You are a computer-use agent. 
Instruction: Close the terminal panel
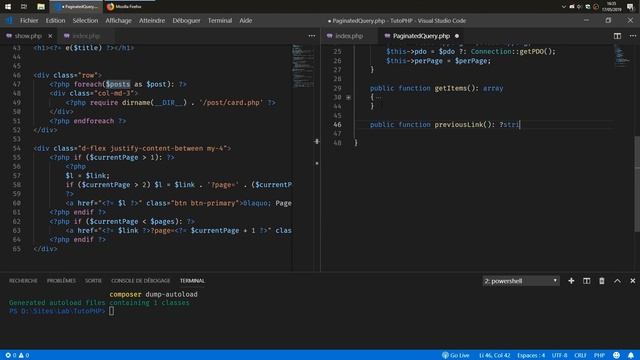pyautogui.click(x=633, y=281)
